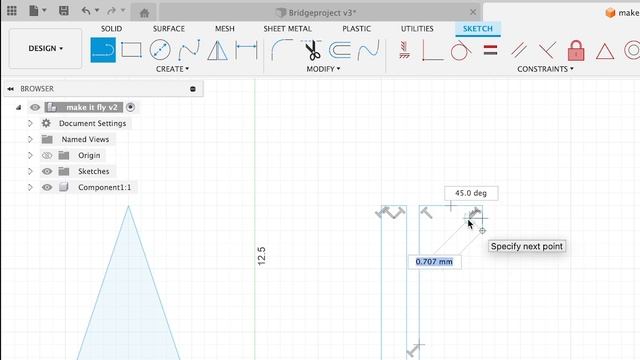
Task: Open the data panel grid icon
Action: 11,11
